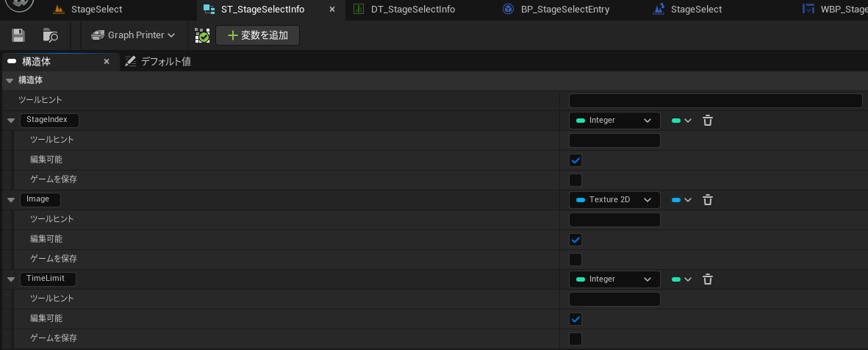Open the StageIndex Integer type dropdown
Screen dimensions: 868x350
tap(614, 121)
